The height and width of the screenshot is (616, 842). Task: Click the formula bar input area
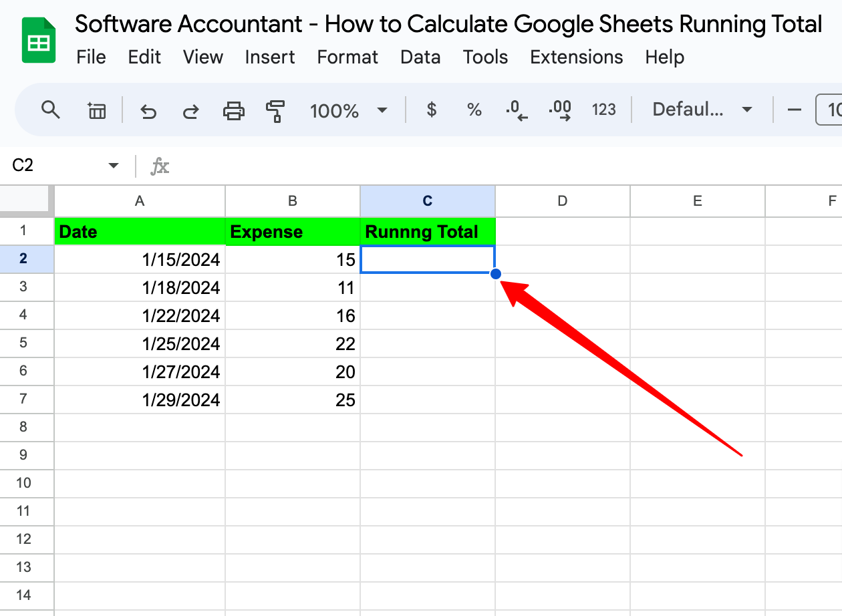click(508, 166)
